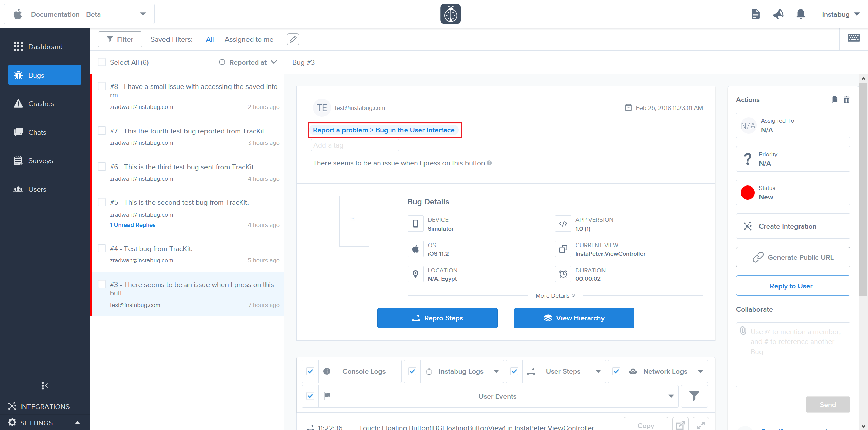The image size is (868, 430).
Task: Open the Crashes sidebar section
Action: (x=41, y=104)
